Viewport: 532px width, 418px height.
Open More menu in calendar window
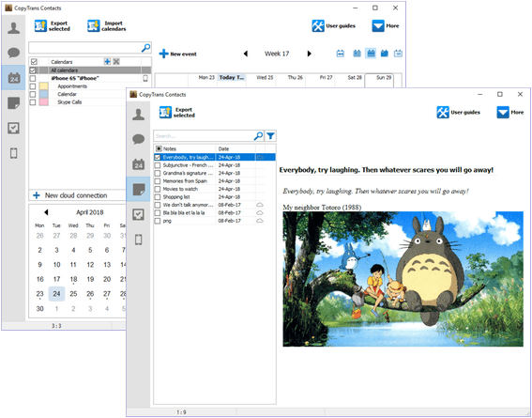386,25
